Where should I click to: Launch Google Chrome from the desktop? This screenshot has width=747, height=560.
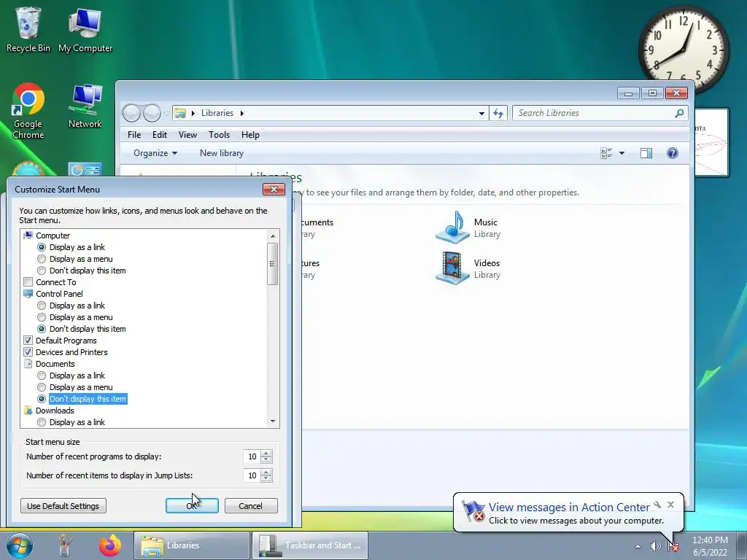[28, 111]
